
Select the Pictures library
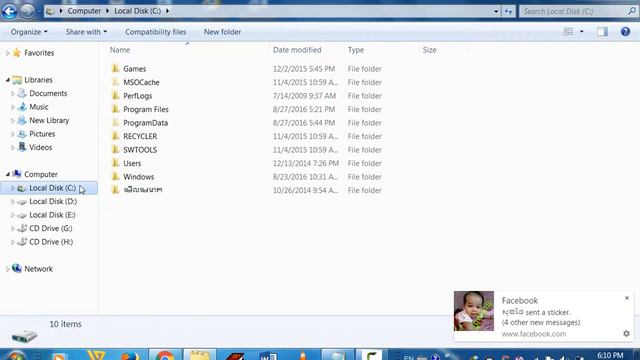[x=42, y=133]
